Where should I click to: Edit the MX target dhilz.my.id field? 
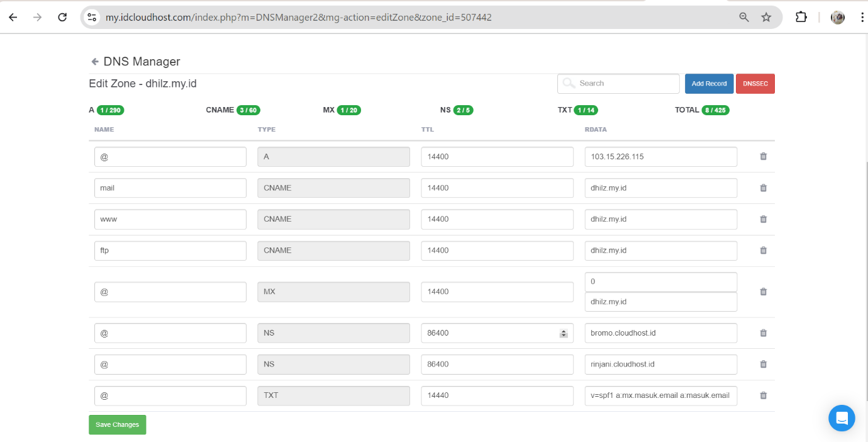pyautogui.click(x=660, y=302)
